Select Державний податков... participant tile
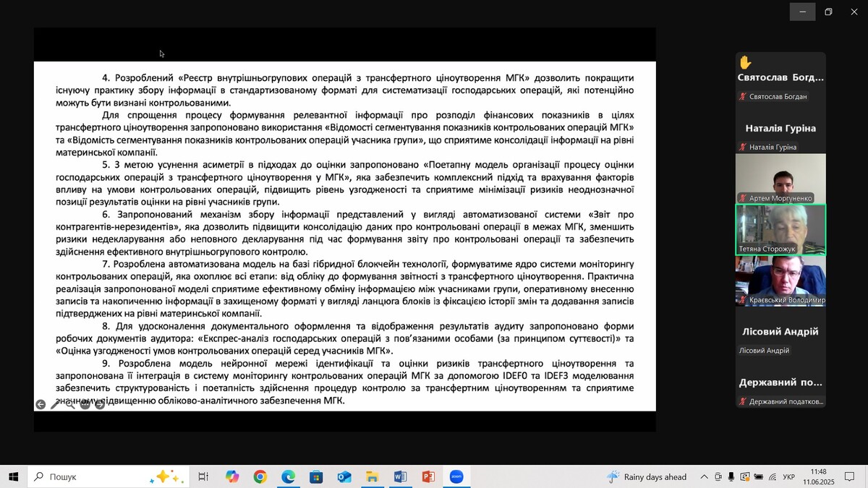The image size is (868, 488). (780, 382)
